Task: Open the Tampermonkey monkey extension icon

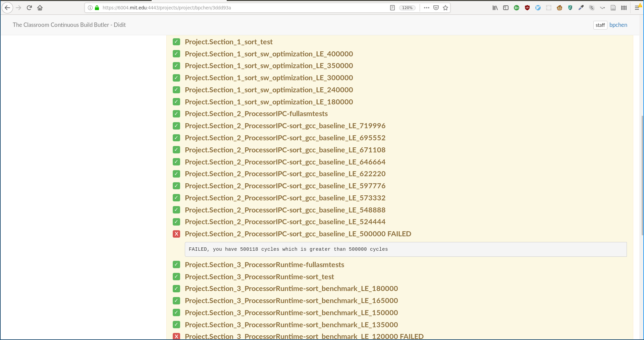Action: tap(559, 8)
